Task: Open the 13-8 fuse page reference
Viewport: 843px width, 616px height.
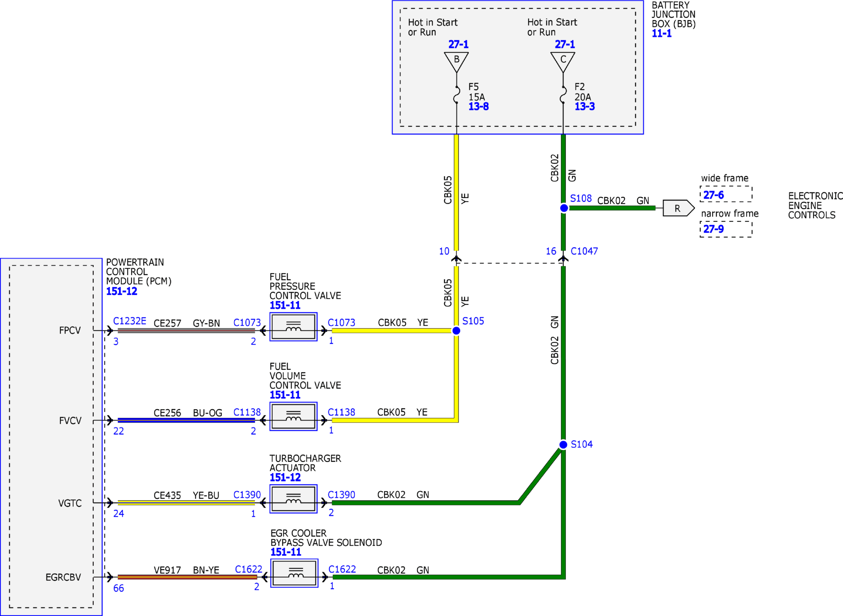Action: (x=478, y=106)
